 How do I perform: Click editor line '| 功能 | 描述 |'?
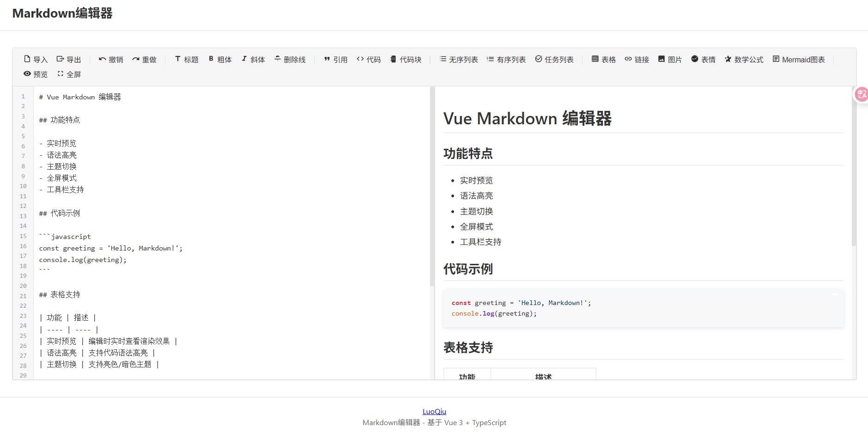[68, 317]
